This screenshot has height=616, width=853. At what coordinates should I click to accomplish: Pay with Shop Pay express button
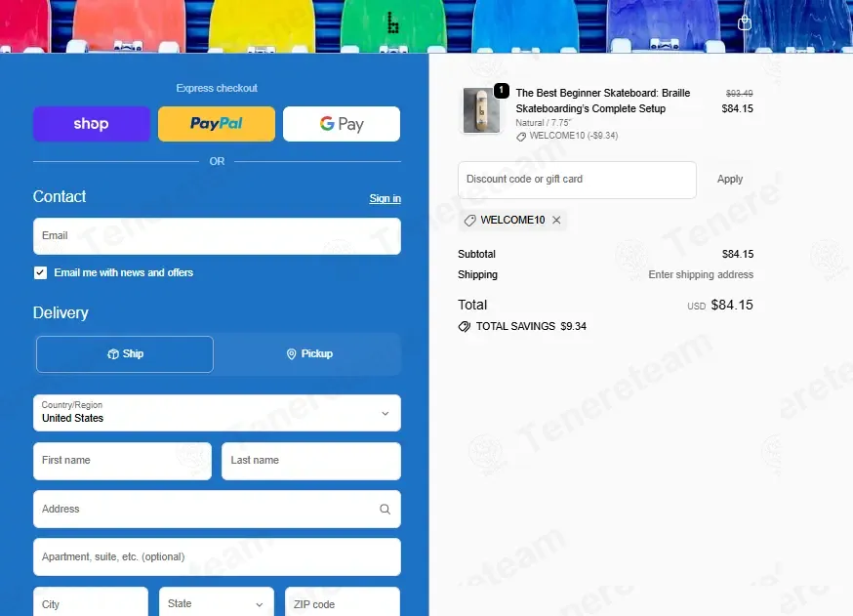[x=92, y=124]
